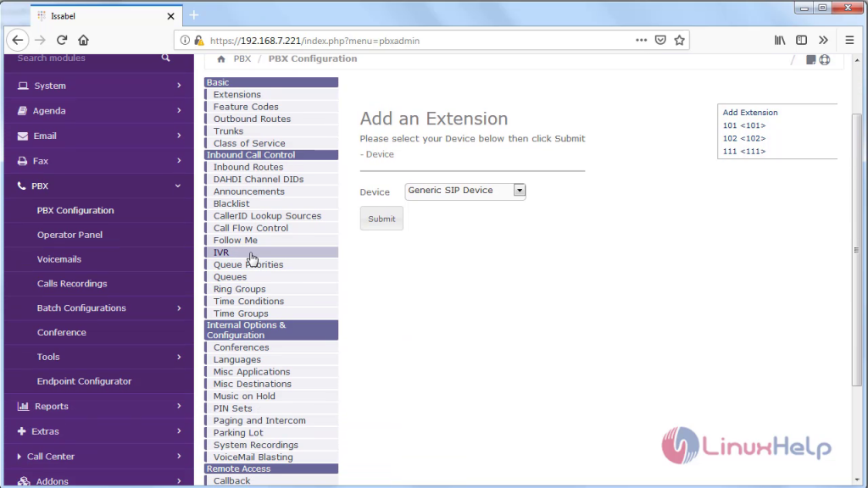Image resolution: width=868 pixels, height=488 pixels.
Task: Click the breadcrumb home icon
Action: (221, 58)
